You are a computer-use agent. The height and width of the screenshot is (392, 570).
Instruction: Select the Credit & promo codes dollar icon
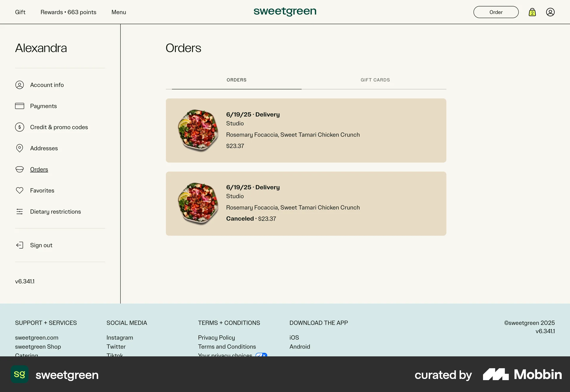20,127
